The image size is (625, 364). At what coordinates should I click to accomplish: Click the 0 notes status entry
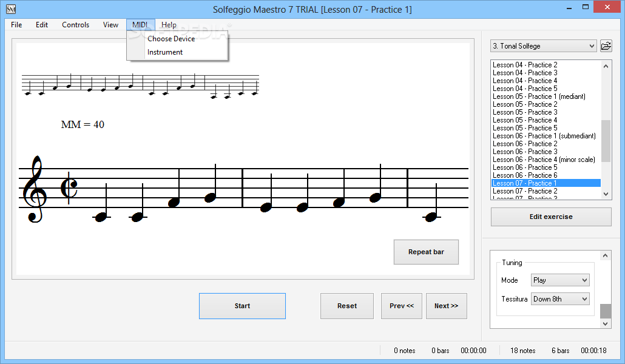click(x=405, y=351)
